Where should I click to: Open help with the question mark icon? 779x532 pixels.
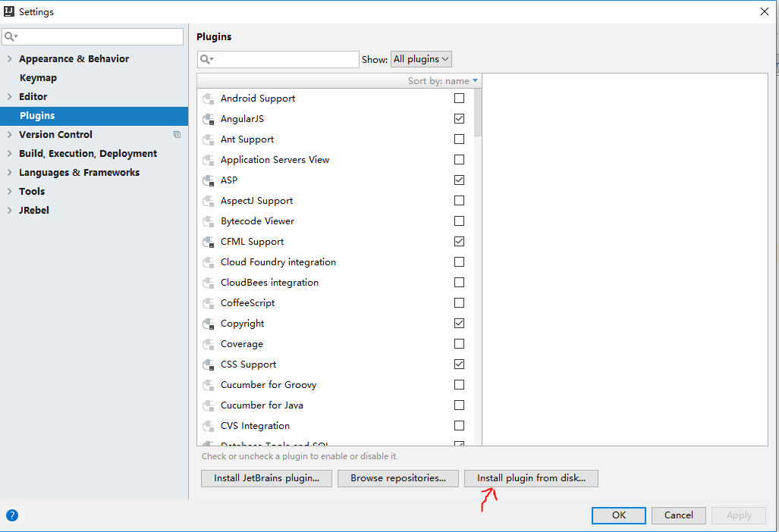(x=12, y=515)
